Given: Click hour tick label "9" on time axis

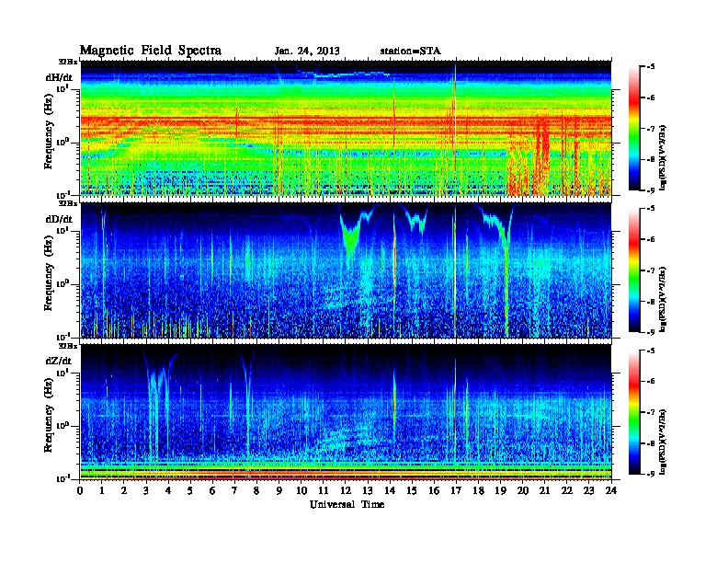Looking at the screenshot, I should 279,491.
